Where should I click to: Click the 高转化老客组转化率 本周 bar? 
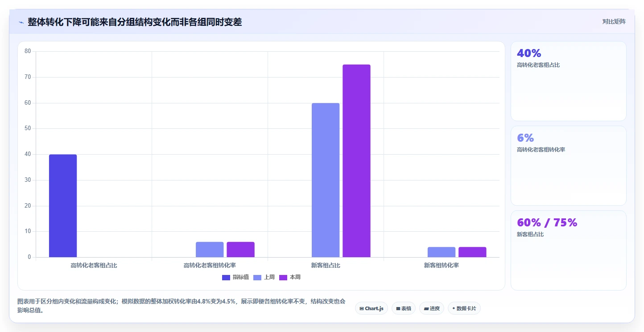(240, 250)
